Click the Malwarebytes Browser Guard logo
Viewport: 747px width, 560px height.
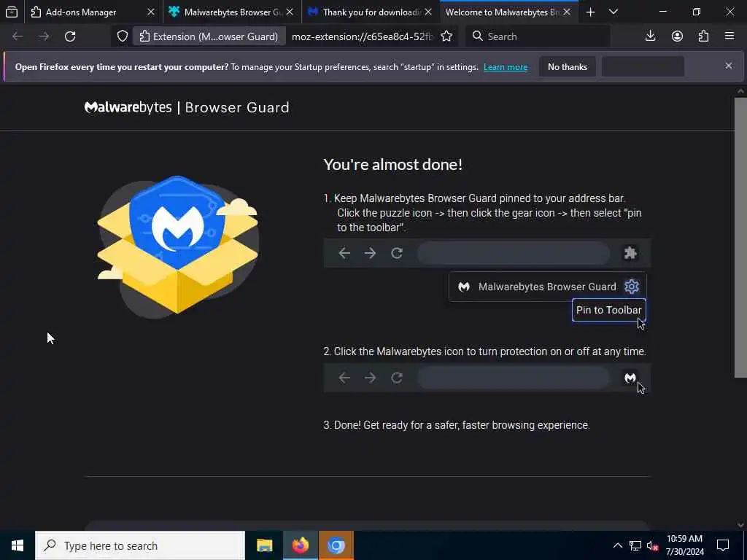tap(187, 108)
